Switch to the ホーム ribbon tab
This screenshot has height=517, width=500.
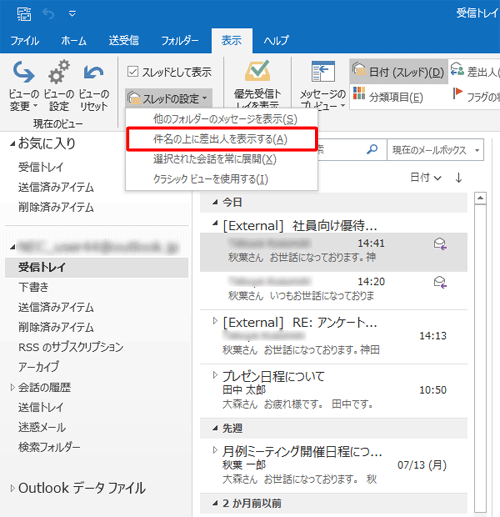coord(74,41)
